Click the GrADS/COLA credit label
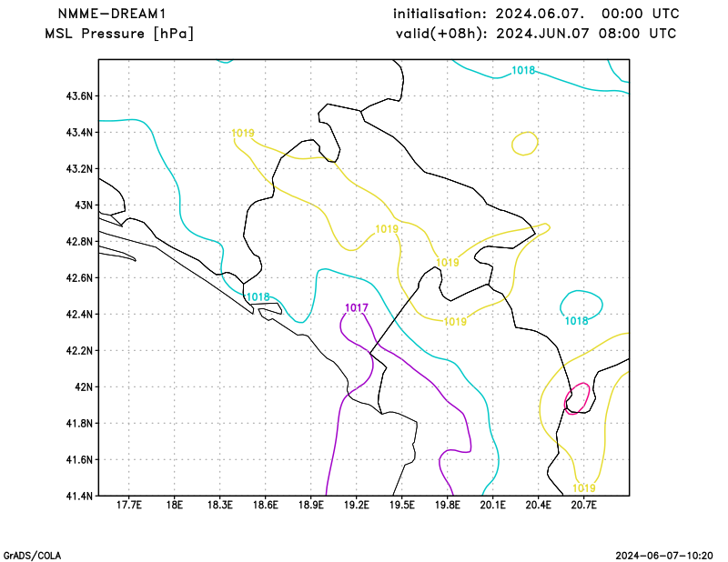Image resolution: width=728 pixels, height=562 pixels. point(32,556)
